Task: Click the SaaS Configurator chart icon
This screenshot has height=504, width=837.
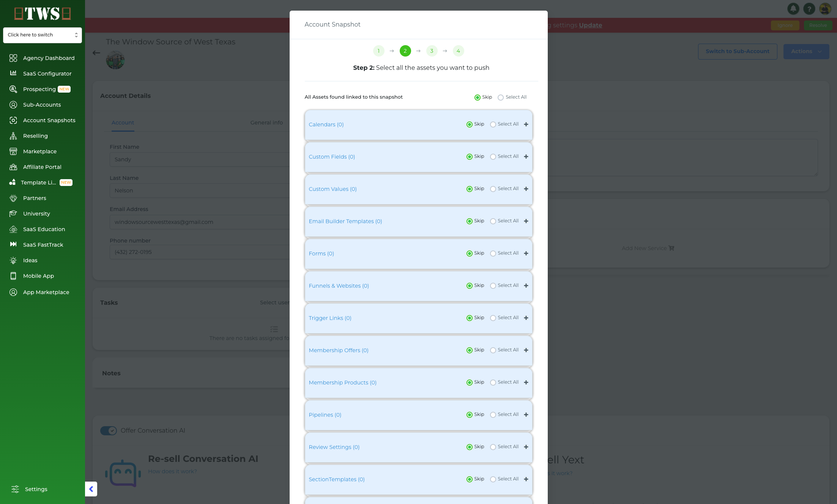Action: point(13,73)
